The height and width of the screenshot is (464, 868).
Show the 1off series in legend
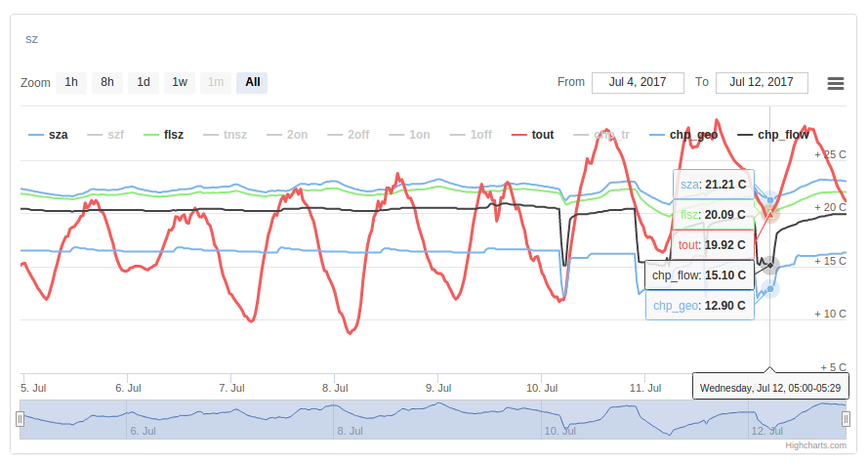point(471,135)
